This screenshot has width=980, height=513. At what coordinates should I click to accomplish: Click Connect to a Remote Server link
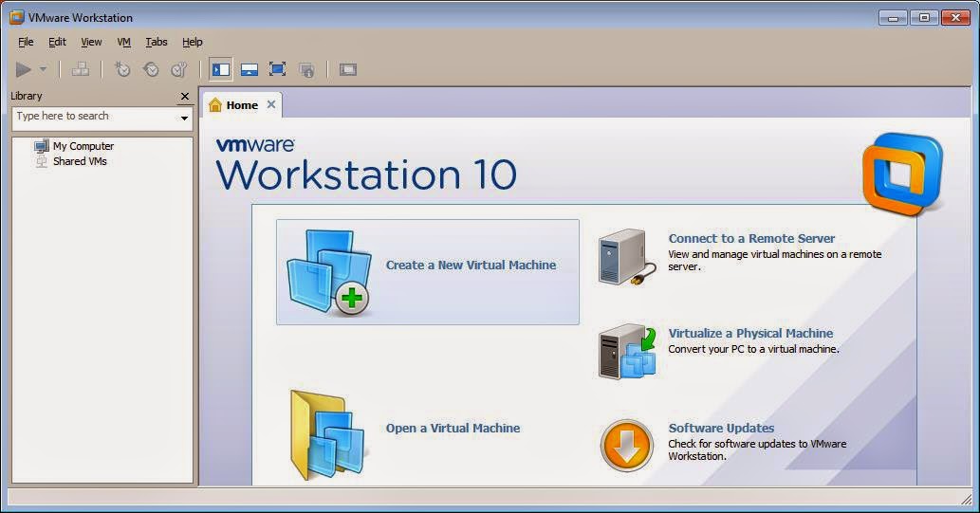click(751, 238)
